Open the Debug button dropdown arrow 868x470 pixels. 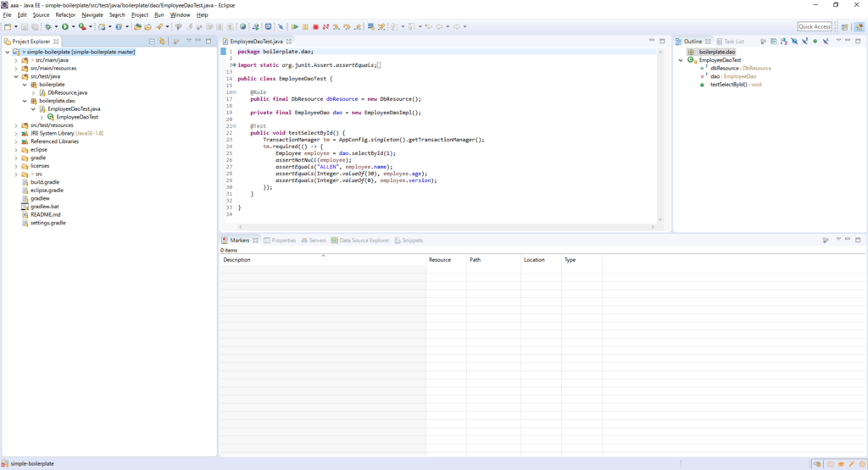(56, 26)
